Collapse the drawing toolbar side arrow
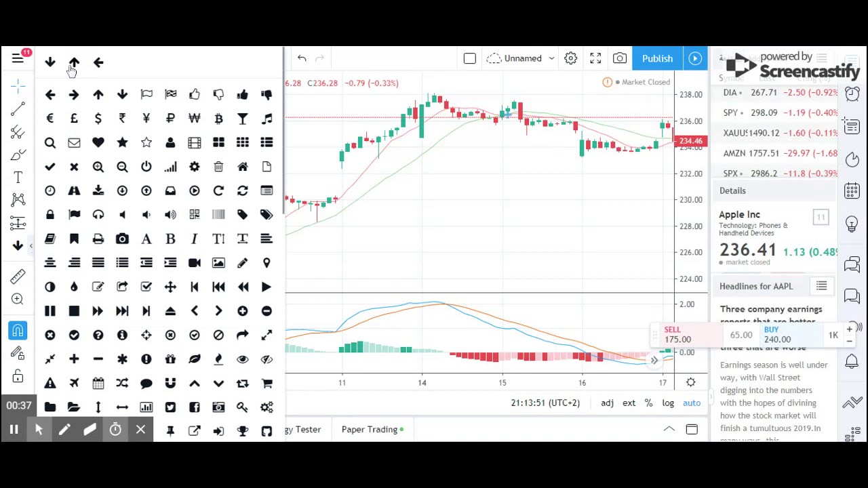868x488 pixels. pos(31,245)
